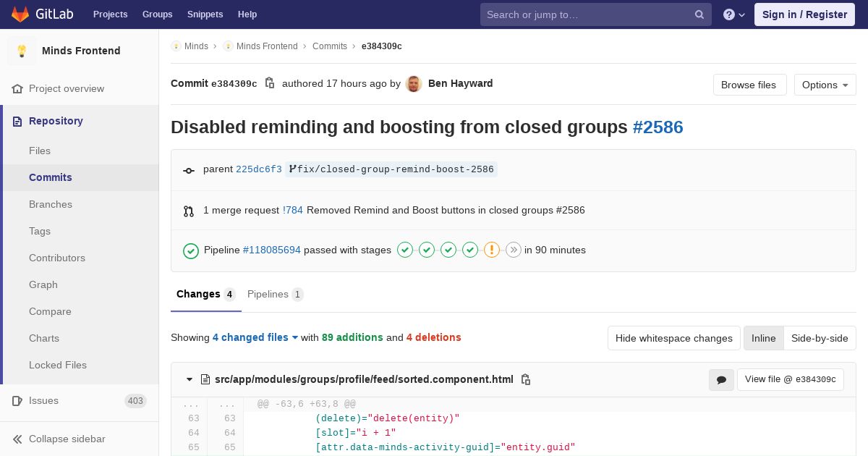
Task: Open the Options dropdown
Action: pyautogui.click(x=825, y=85)
